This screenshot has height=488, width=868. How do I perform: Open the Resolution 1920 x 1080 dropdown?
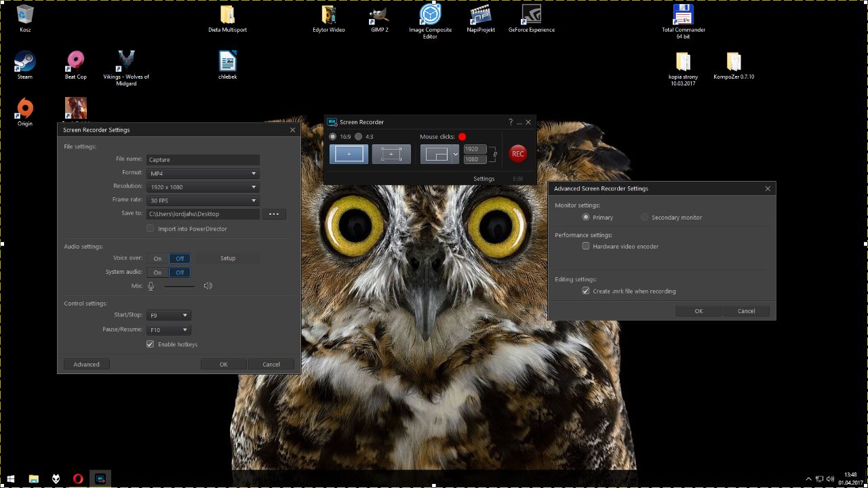click(x=203, y=187)
